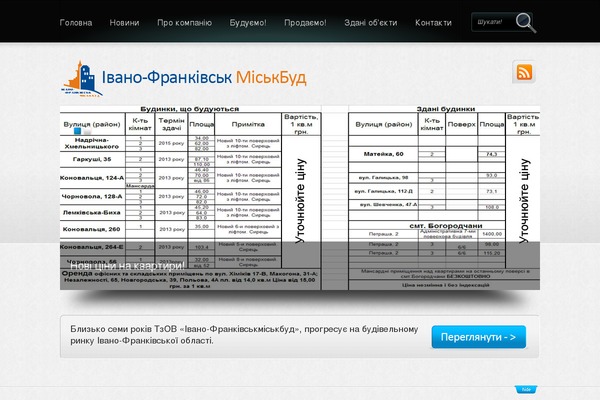Click the смт. Богородчани heading
The image size is (600, 400).
[x=446, y=225]
